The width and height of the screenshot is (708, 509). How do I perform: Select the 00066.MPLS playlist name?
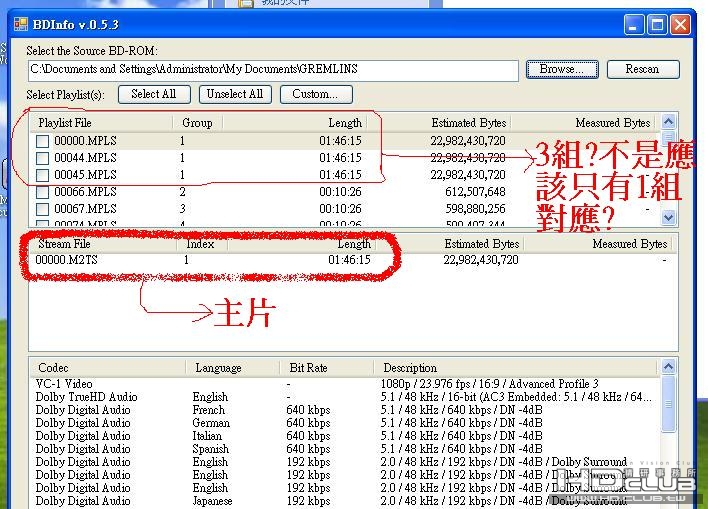point(85,192)
